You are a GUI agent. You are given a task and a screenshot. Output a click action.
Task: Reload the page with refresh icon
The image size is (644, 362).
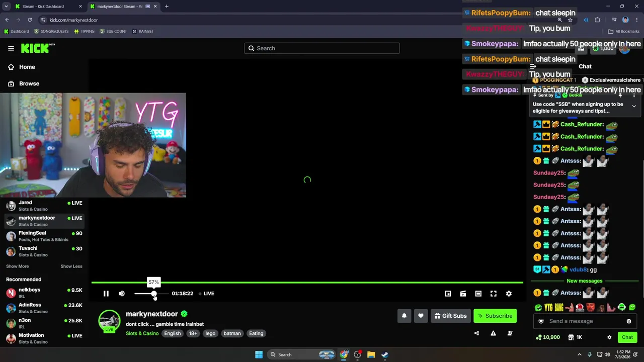click(x=30, y=20)
